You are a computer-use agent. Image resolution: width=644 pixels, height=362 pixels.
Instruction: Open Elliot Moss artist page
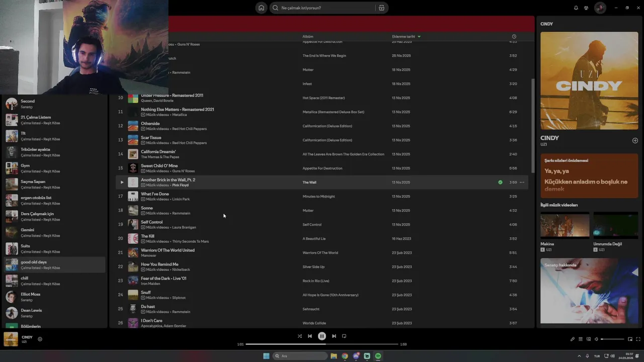54,297
